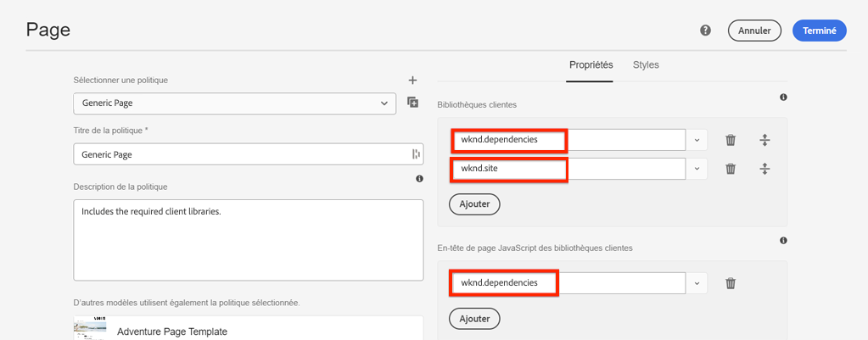Switch to the Styles tab
The width and height of the screenshot is (868, 340).
[646, 65]
